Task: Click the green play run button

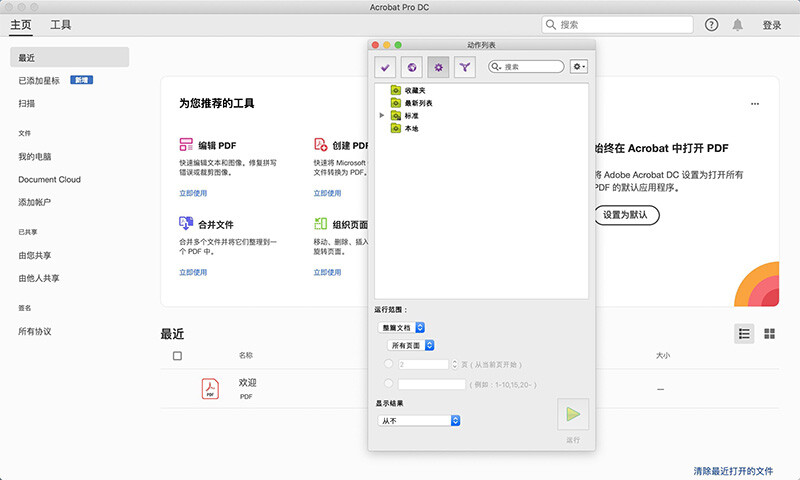Action: coord(573,414)
